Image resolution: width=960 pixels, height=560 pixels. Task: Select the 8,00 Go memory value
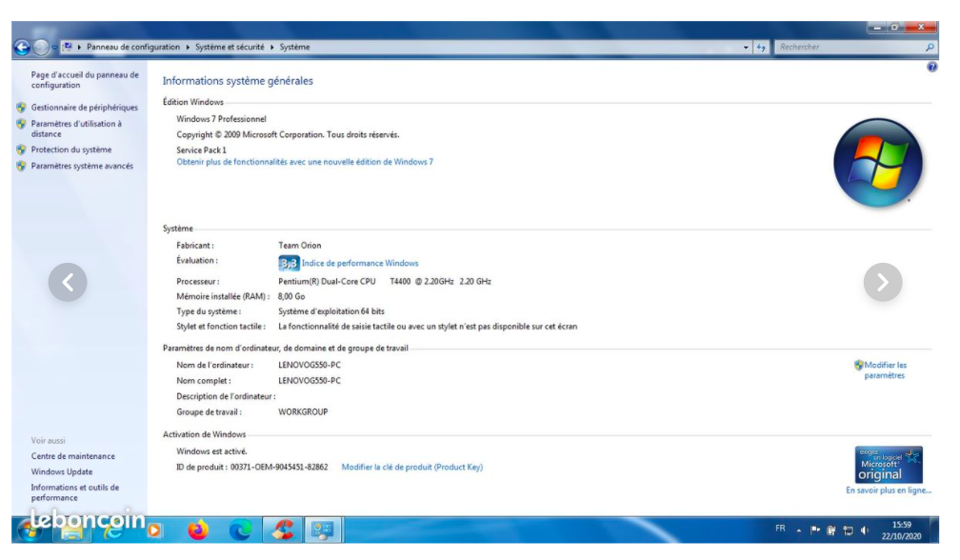(291, 297)
